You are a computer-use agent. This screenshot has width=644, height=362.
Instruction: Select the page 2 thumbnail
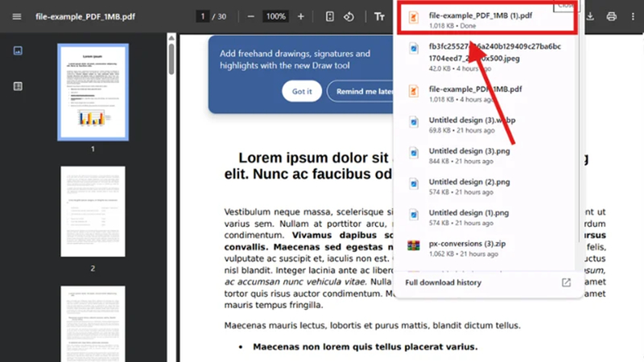coord(93,212)
